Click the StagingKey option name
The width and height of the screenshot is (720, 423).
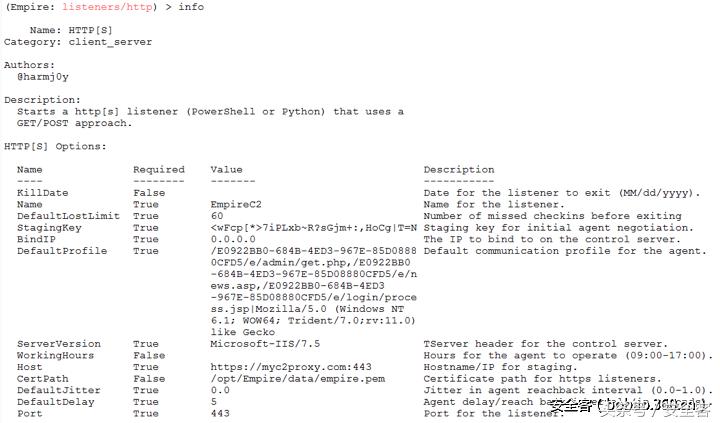click(49, 228)
